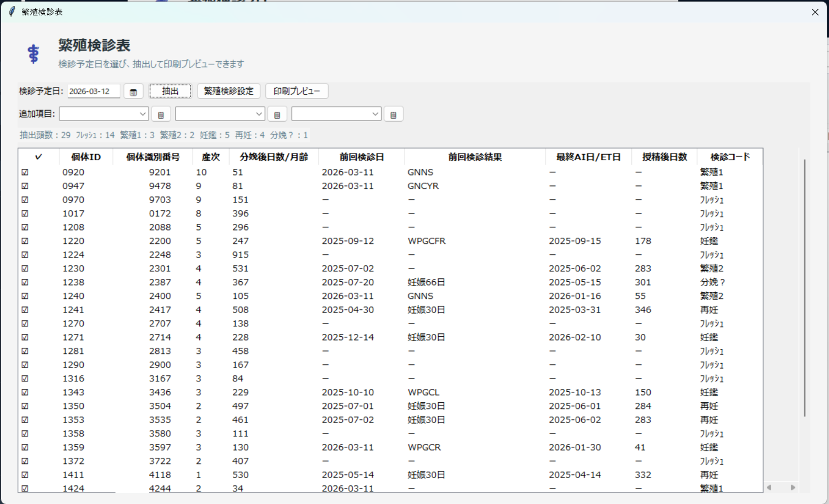Viewport: 829px width, 504px height.
Task: Sort by 最終AI日/ET日 column header
Action: click(x=588, y=157)
